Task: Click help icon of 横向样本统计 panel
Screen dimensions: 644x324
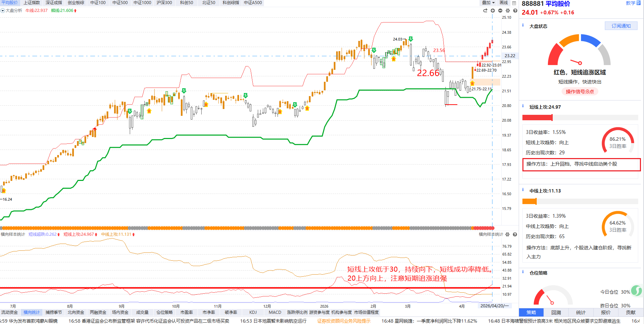Action: (515, 234)
